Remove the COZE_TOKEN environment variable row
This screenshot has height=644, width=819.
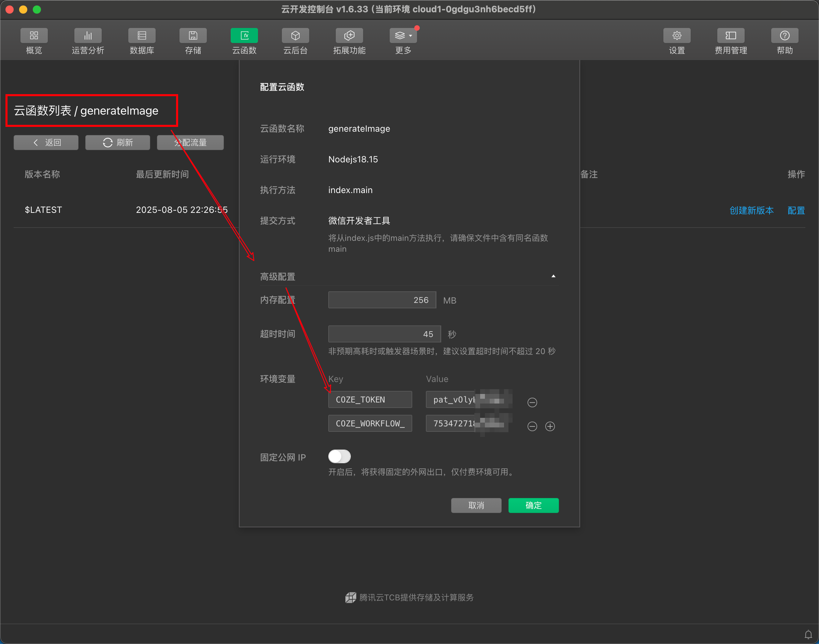click(532, 402)
